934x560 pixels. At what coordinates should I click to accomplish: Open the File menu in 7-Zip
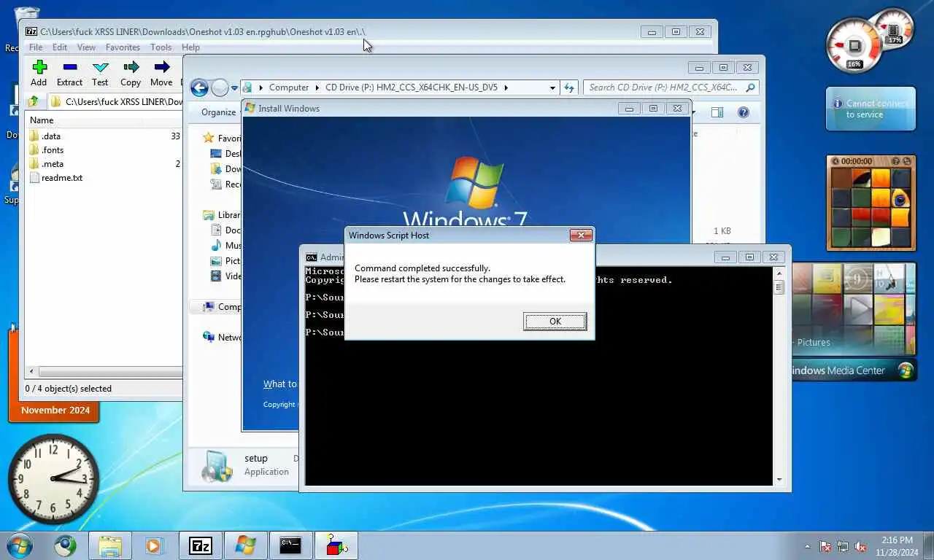click(x=35, y=47)
